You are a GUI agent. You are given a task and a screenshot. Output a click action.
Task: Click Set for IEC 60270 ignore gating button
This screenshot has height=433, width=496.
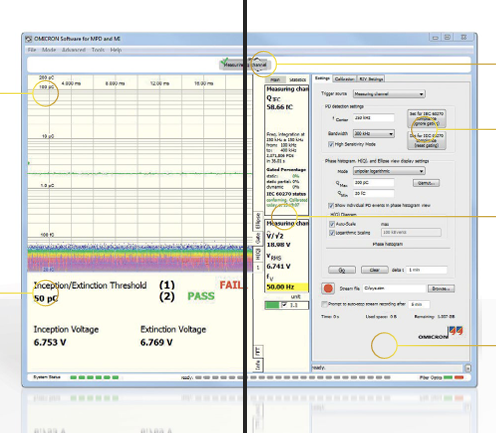[x=426, y=118]
